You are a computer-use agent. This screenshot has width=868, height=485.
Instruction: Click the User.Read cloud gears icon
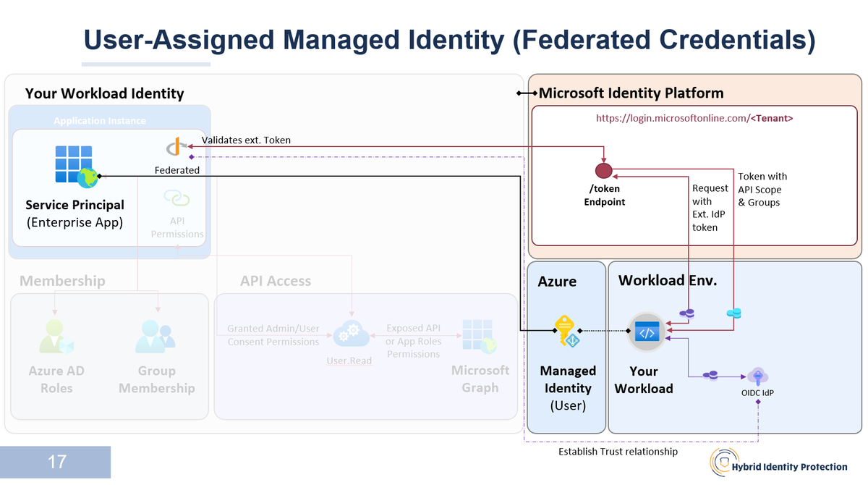[352, 335]
